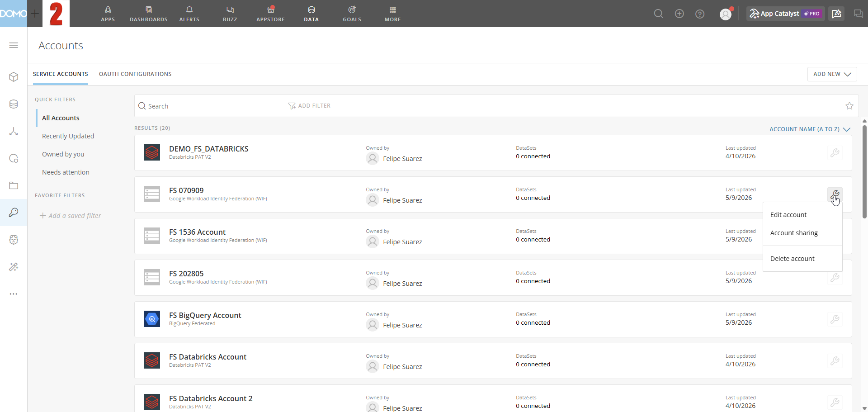Click the scrollbar down arrow
Image resolution: width=868 pixels, height=412 pixels.
pyautogui.click(x=864, y=408)
